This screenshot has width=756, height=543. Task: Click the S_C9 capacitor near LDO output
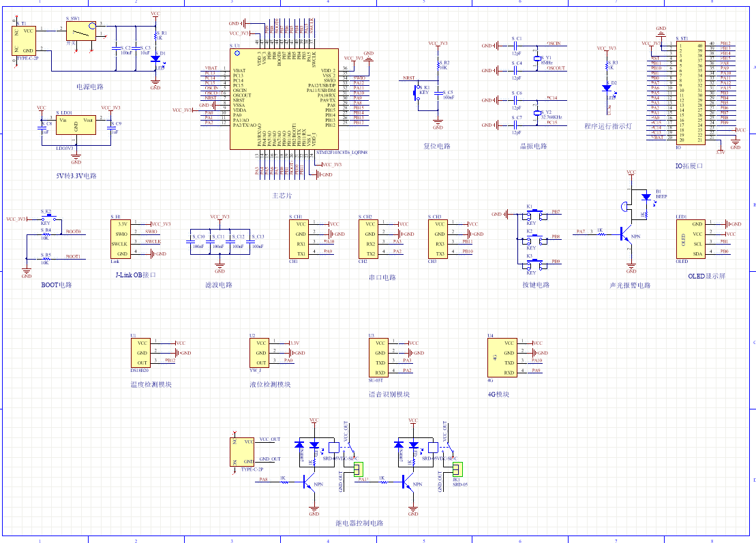[x=112, y=127]
